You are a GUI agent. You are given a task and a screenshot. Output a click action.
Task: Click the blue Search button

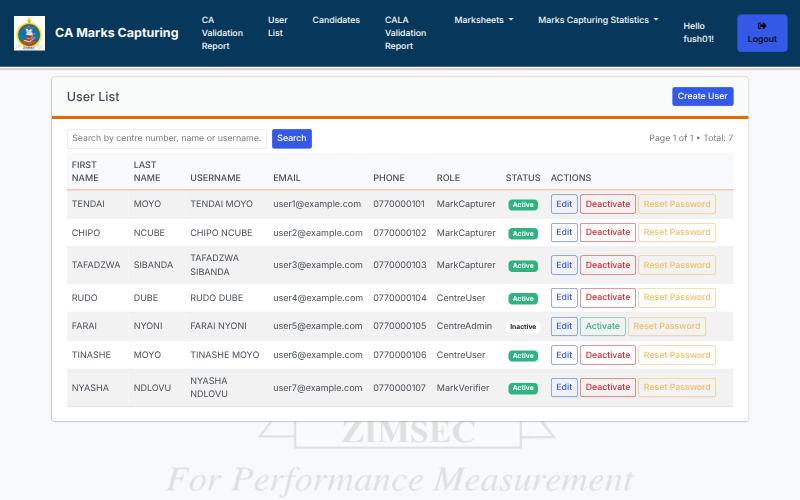[x=291, y=138]
